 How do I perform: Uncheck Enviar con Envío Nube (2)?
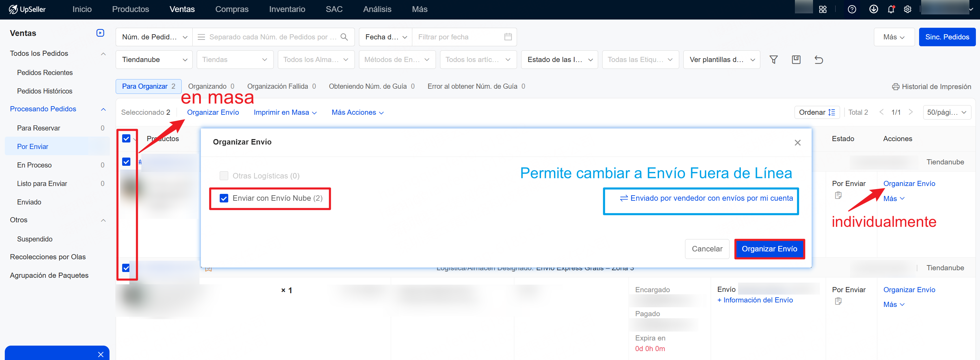224,198
